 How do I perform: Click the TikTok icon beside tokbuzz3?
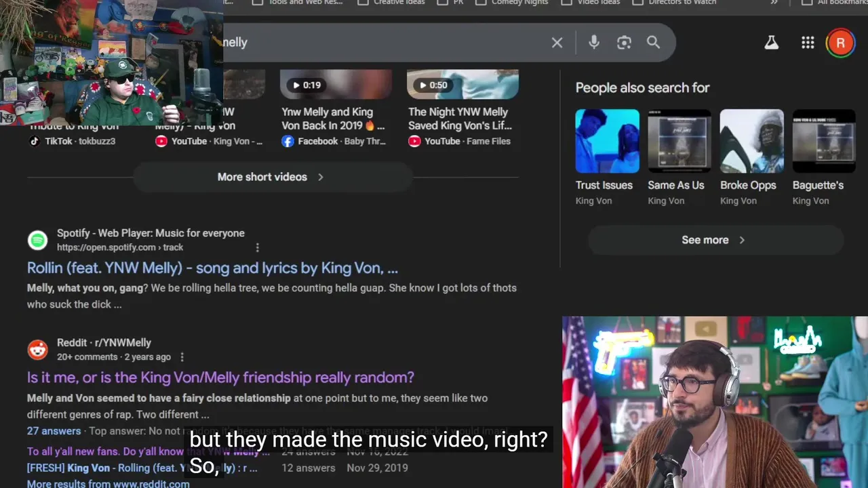click(35, 141)
